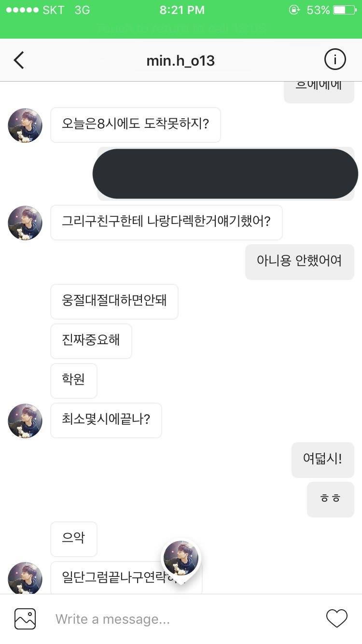
Task: Tap avatar beside 오늘은8시에도 message
Action: [x=25, y=126]
